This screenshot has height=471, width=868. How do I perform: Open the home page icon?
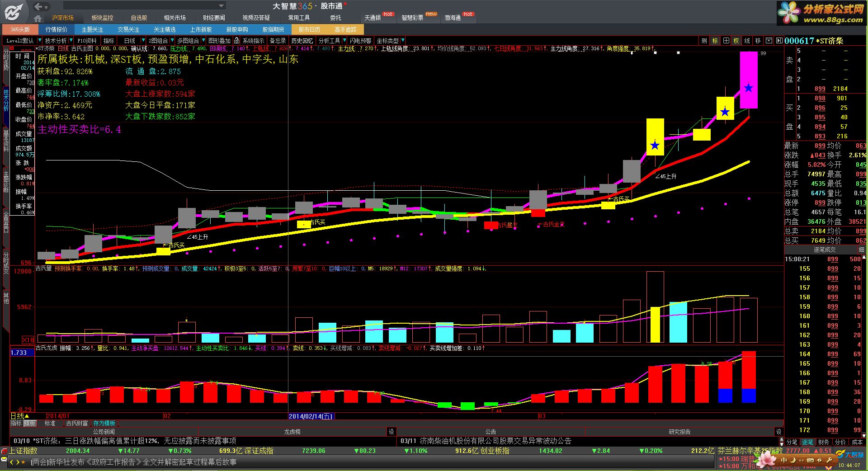tap(38, 18)
